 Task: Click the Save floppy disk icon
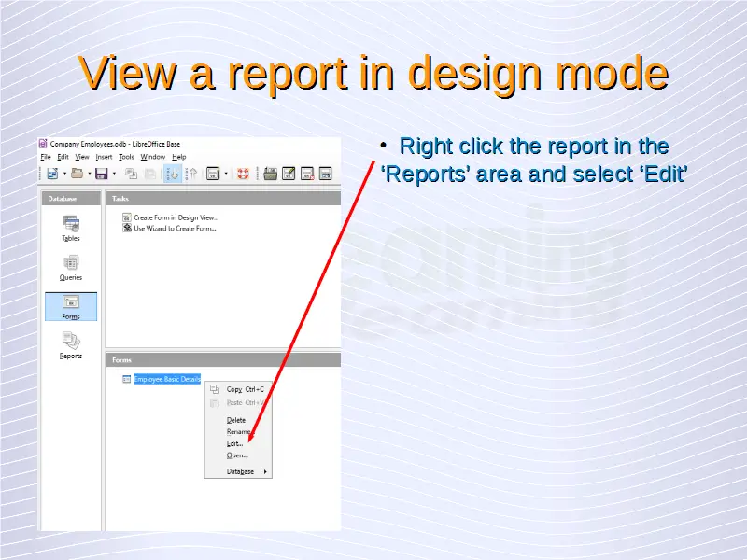[101, 174]
